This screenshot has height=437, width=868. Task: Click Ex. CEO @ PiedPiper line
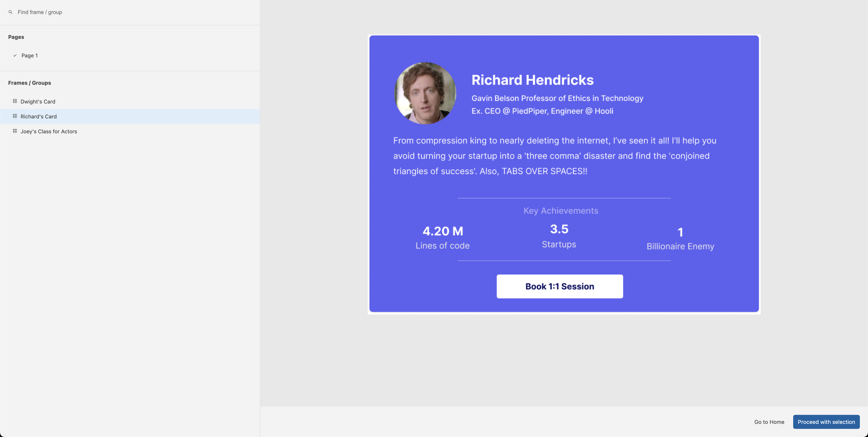click(542, 111)
